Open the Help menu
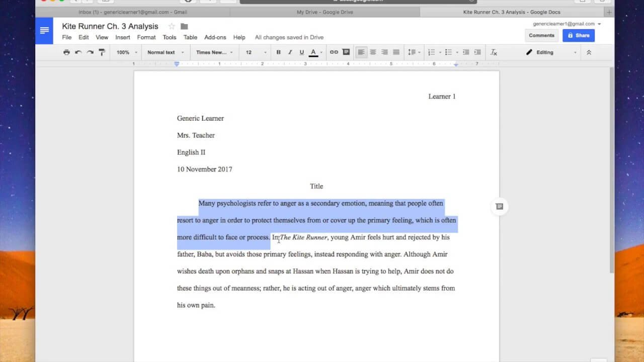The width and height of the screenshot is (644, 362). pos(239,37)
